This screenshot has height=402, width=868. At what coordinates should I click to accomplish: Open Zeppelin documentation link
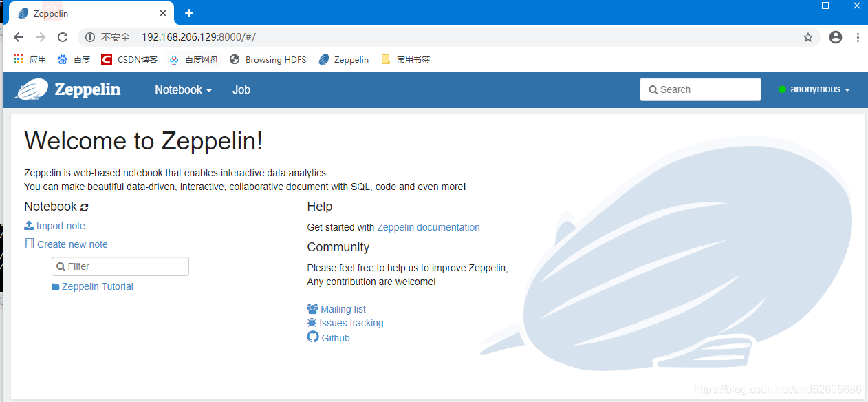point(428,227)
